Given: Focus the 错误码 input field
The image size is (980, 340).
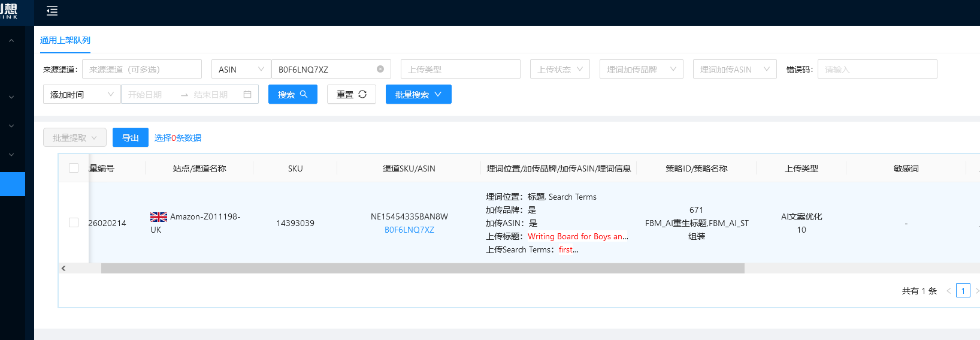Looking at the screenshot, I should point(878,69).
